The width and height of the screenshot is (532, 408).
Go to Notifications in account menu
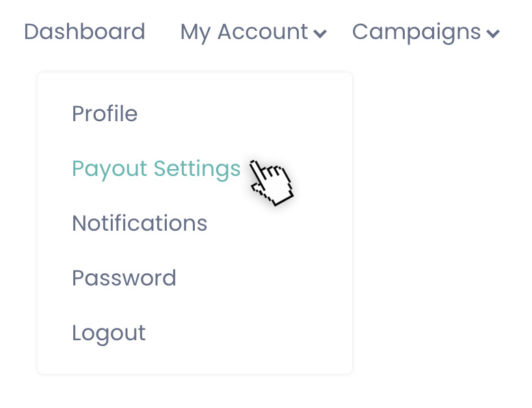[x=139, y=223]
